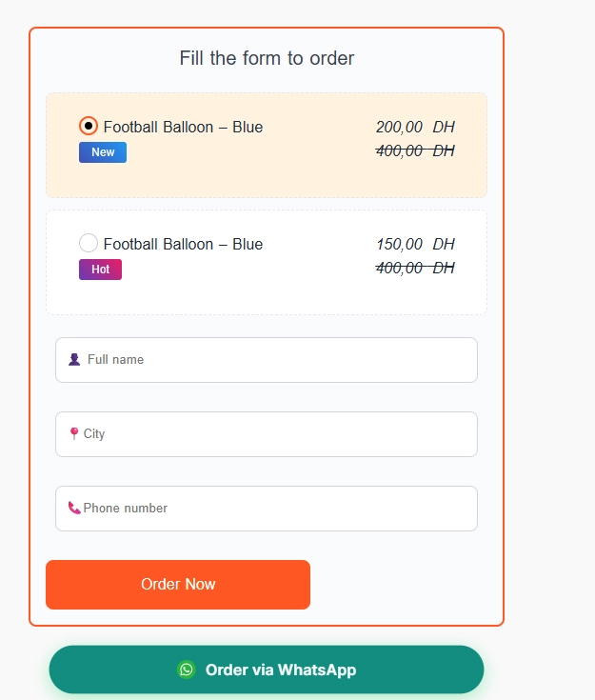595x700 pixels.
Task: Click the phone handset icon
Action: click(74, 509)
